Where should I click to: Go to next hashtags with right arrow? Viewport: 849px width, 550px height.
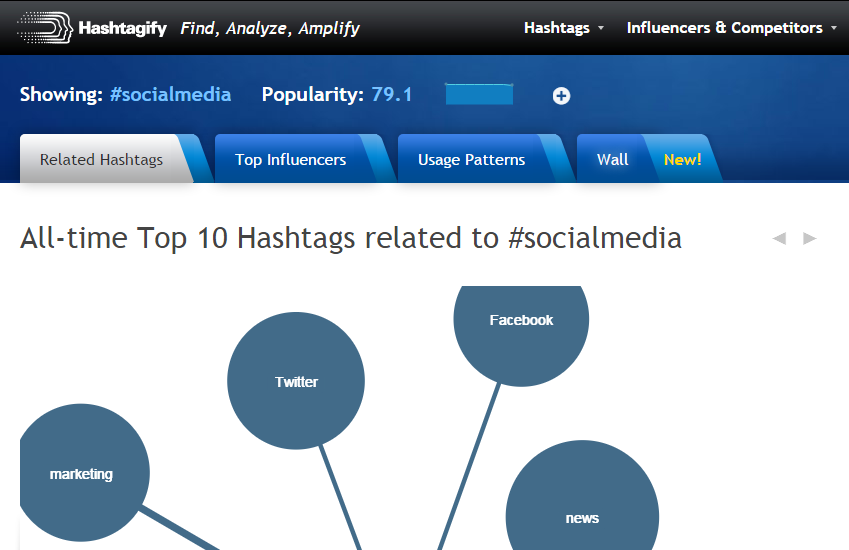809,238
